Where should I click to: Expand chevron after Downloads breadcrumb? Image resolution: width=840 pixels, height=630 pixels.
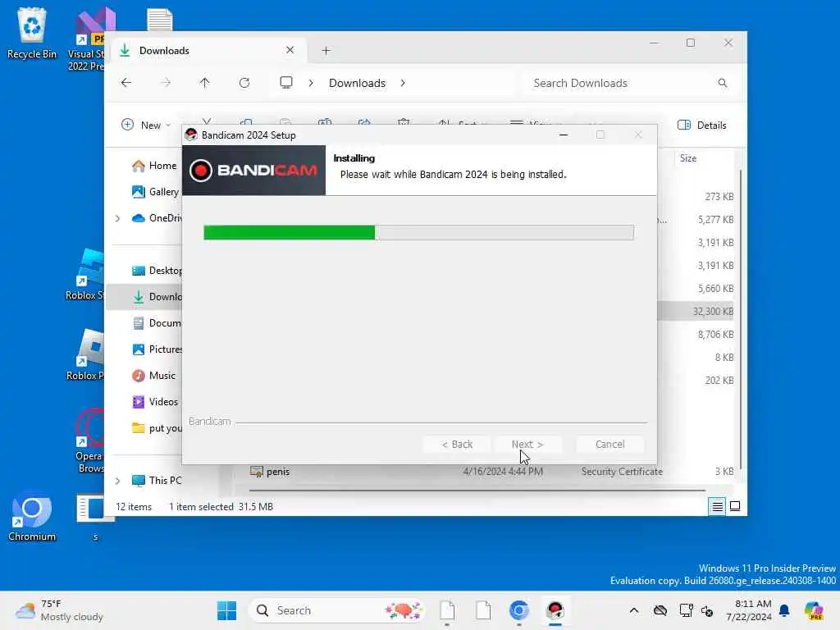[403, 83]
